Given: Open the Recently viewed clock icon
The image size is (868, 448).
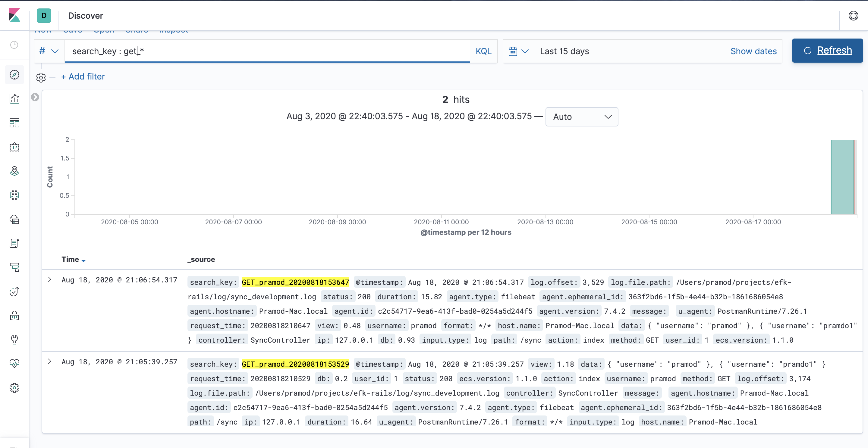Looking at the screenshot, I should click(14, 45).
